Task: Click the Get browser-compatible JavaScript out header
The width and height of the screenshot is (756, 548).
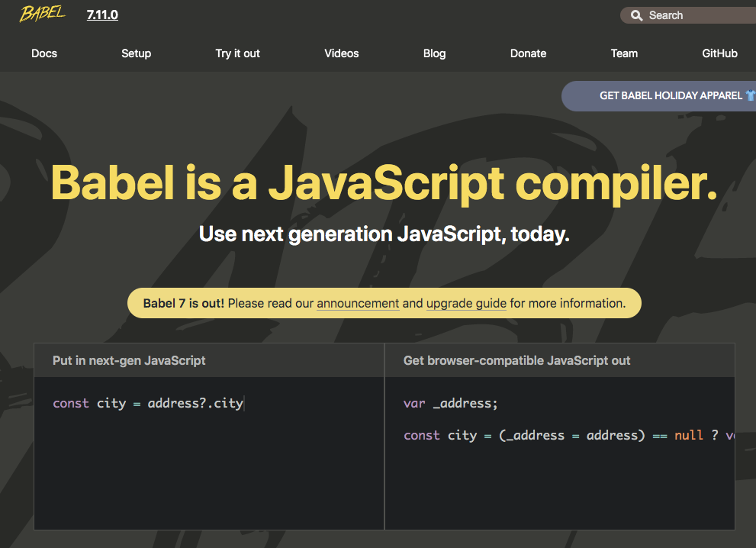Action: coord(517,361)
